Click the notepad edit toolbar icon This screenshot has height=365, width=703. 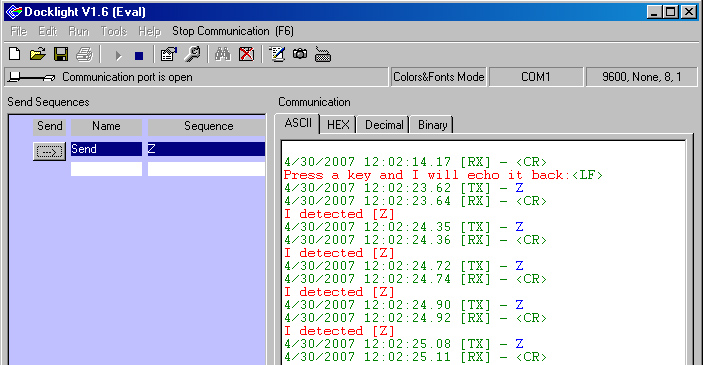[277, 54]
